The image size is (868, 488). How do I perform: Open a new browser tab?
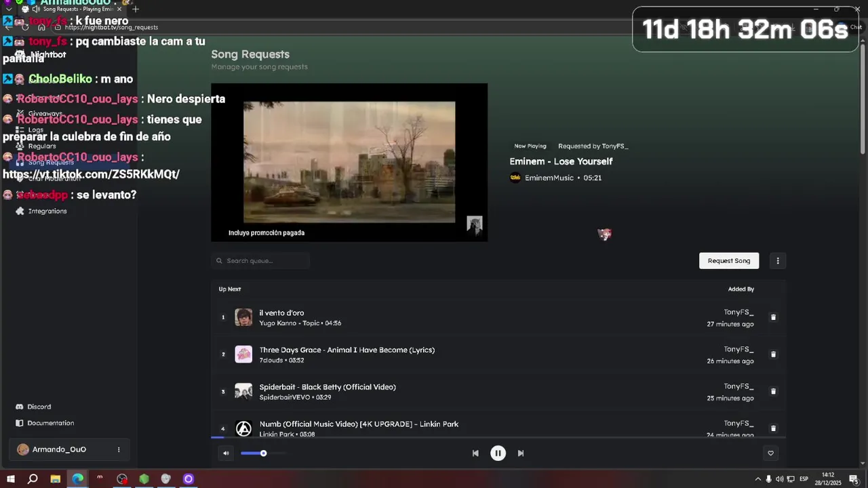(136, 9)
